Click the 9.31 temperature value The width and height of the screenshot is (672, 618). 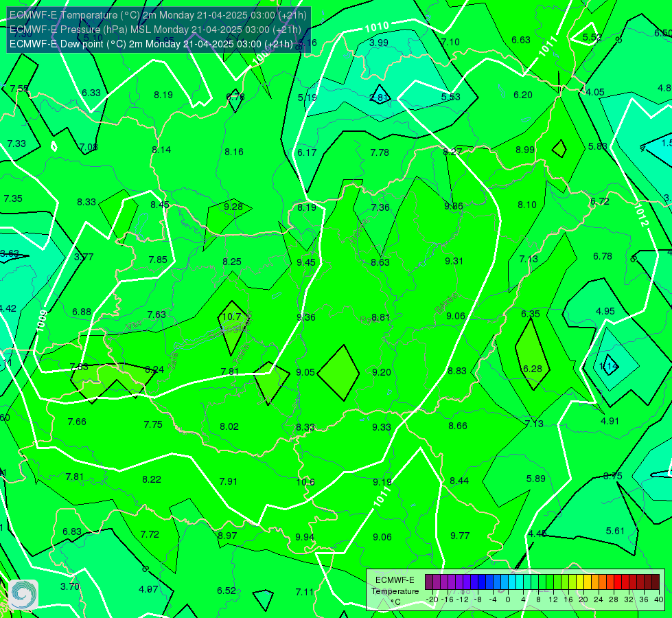point(454,261)
